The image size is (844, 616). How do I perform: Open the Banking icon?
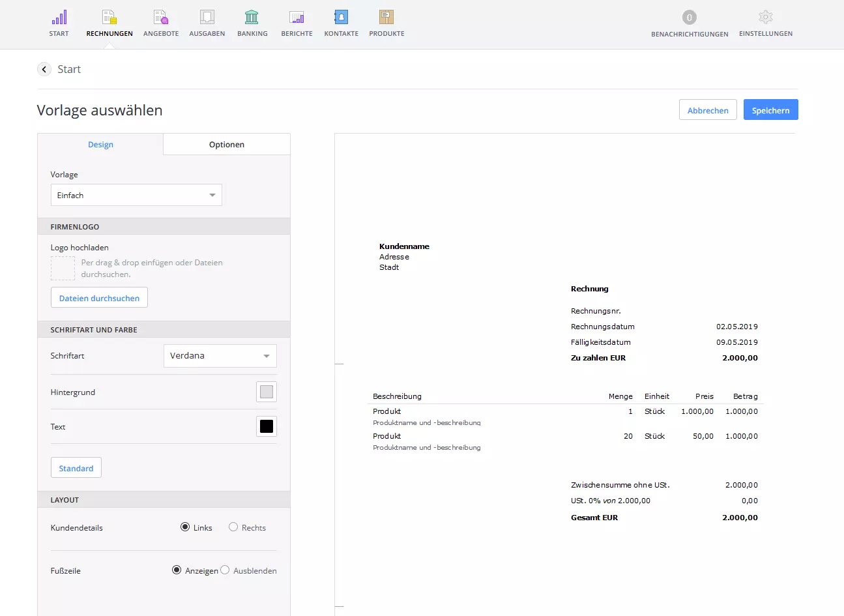click(252, 18)
